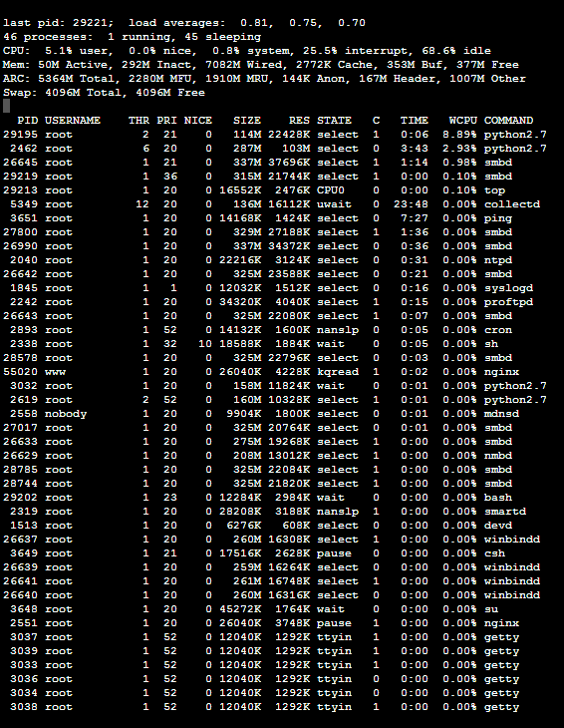Click the 'mdnsd' command name
The height and width of the screenshot is (728, 564).
click(x=501, y=413)
